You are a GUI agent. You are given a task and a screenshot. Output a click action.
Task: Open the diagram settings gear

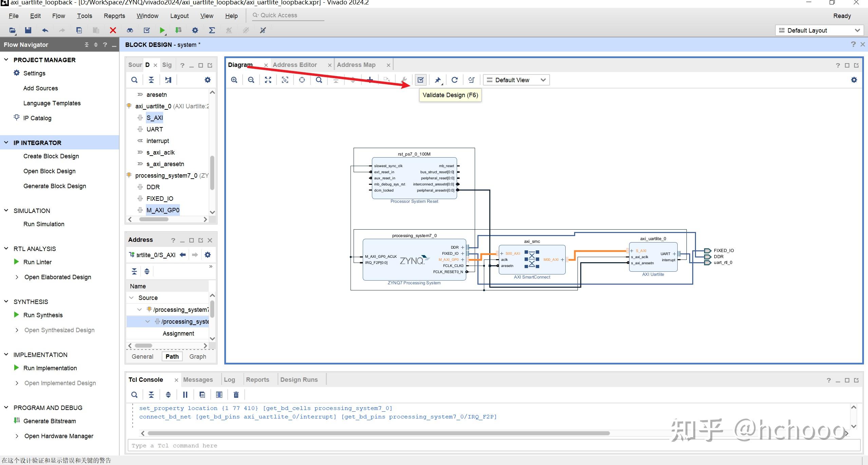pyautogui.click(x=854, y=80)
